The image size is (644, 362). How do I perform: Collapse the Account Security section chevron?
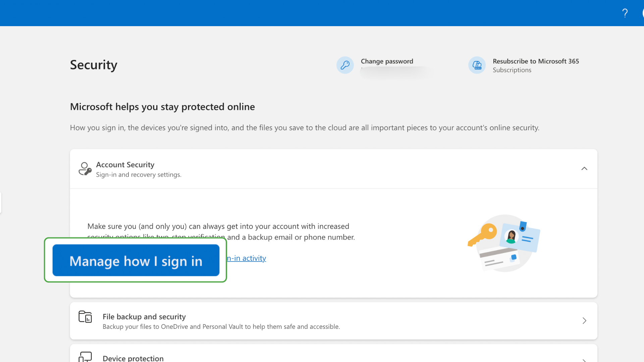pos(584,169)
